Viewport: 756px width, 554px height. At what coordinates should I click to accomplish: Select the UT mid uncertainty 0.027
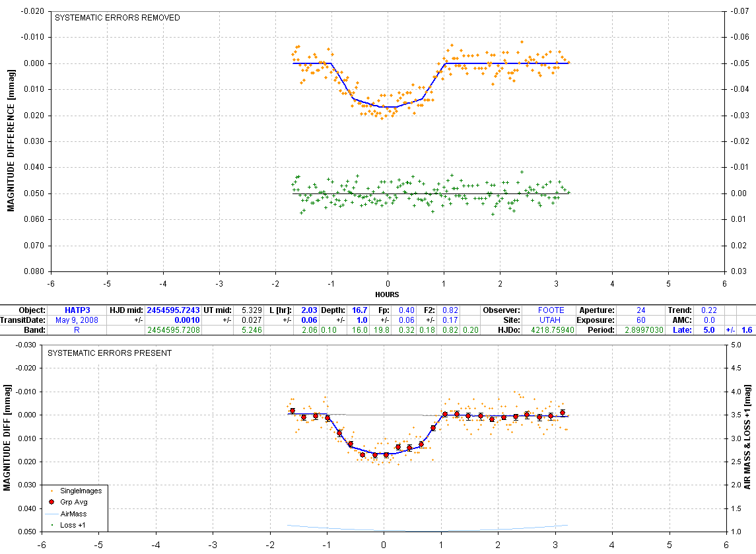tap(252, 320)
